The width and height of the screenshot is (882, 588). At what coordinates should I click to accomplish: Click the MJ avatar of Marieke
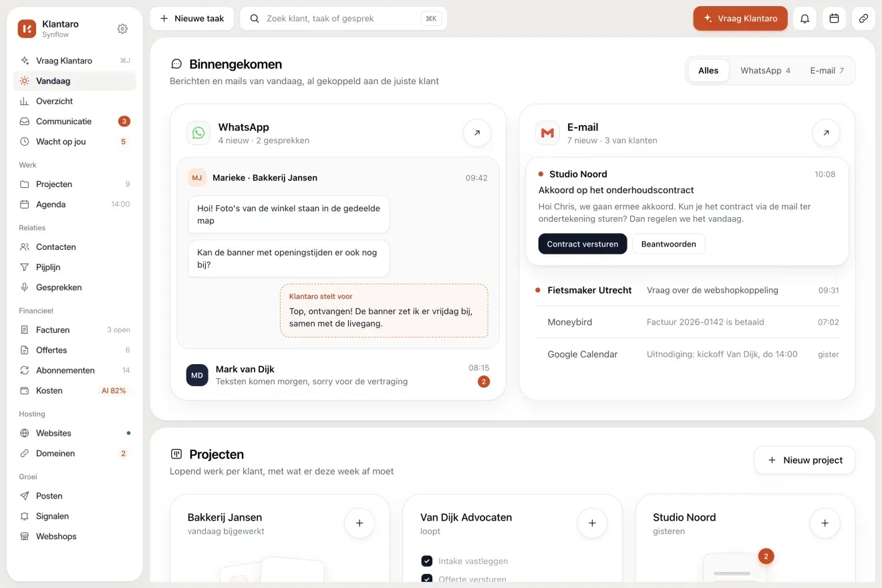pyautogui.click(x=196, y=178)
